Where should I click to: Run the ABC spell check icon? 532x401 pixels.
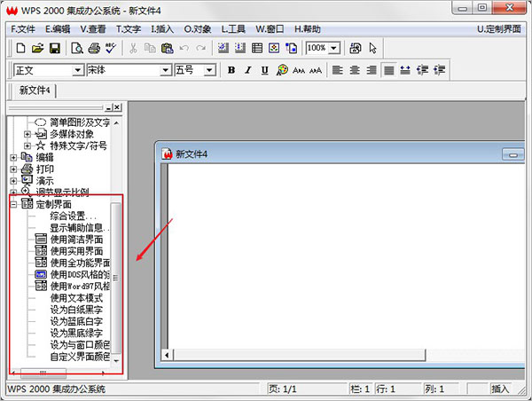(111, 48)
